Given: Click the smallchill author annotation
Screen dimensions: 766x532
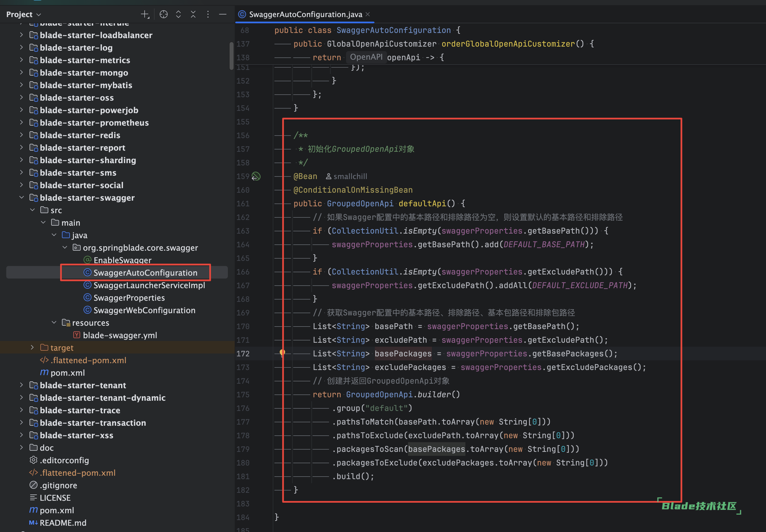Looking at the screenshot, I should pyautogui.click(x=346, y=176).
